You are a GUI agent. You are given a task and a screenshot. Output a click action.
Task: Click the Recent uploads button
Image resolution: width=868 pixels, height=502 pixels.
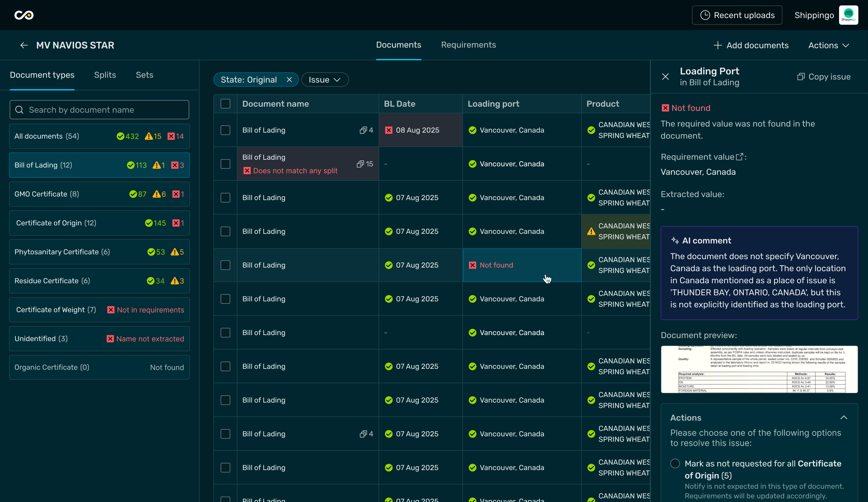pyautogui.click(x=737, y=15)
